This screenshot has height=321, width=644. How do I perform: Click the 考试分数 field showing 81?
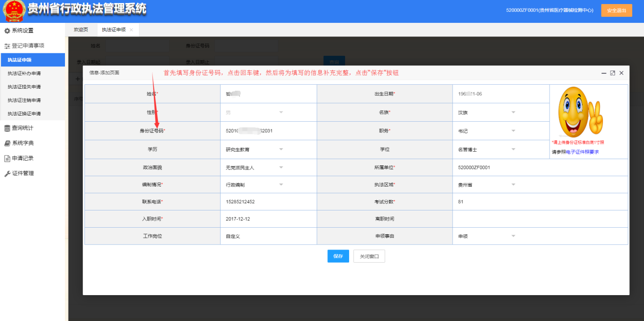click(540, 202)
